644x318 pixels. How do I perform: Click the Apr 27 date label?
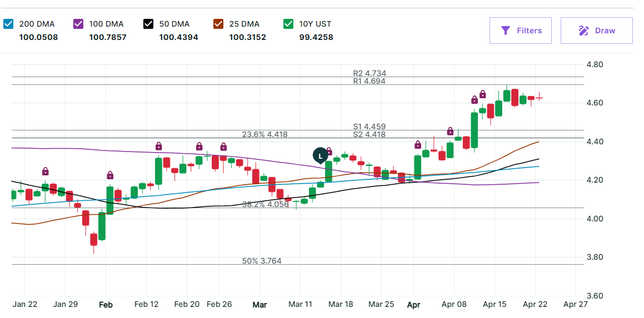tap(576, 305)
